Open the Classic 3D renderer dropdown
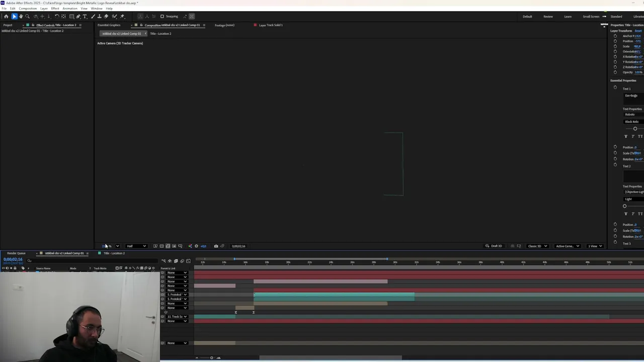Viewport: 644px width, 362px height. click(537, 246)
